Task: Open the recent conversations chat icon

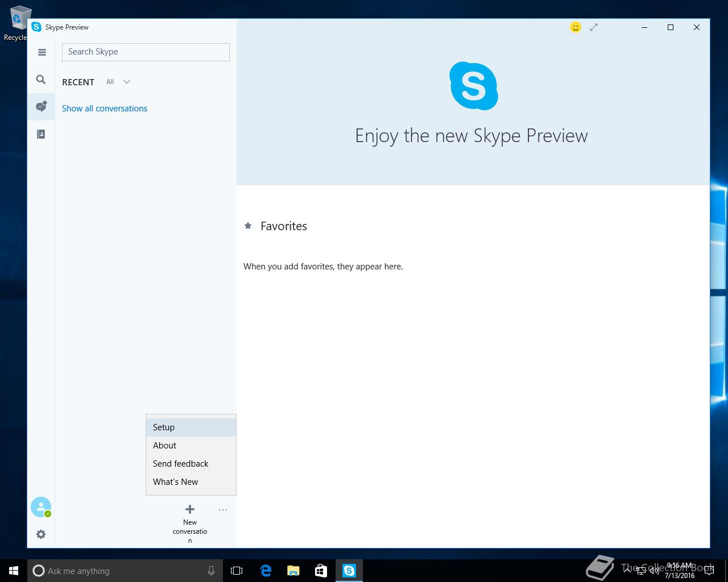Action: (41, 106)
